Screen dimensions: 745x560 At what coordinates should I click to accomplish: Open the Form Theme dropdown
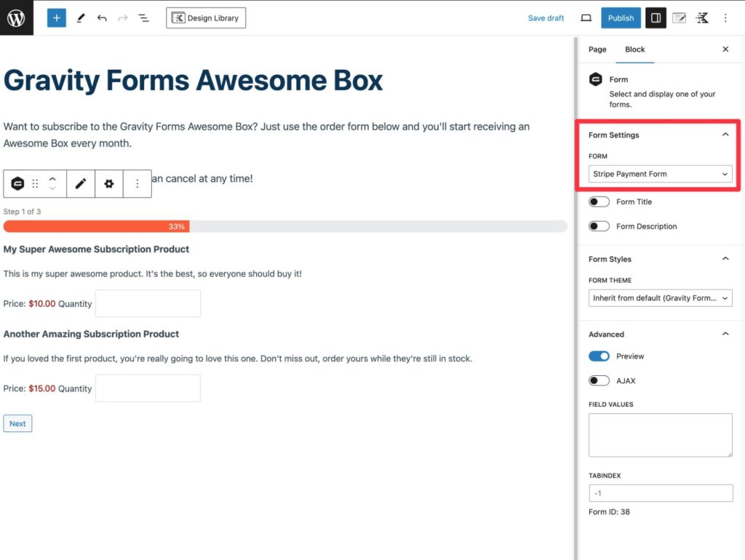(658, 297)
